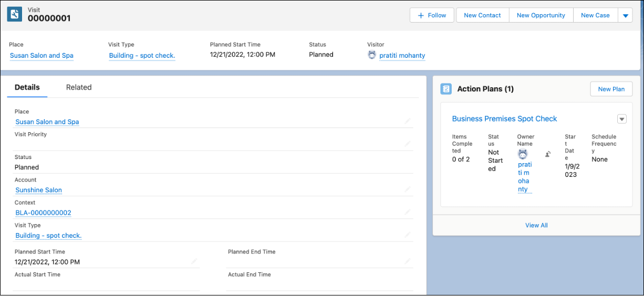
Task: Edit the Place field pencil icon
Action: click(x=407, y=121)
